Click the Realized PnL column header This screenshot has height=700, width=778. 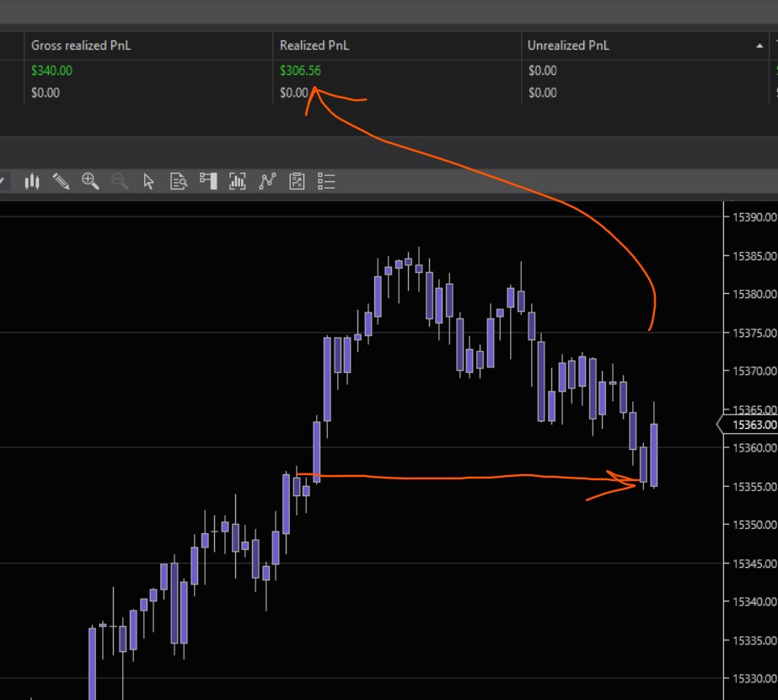(313, 45)
